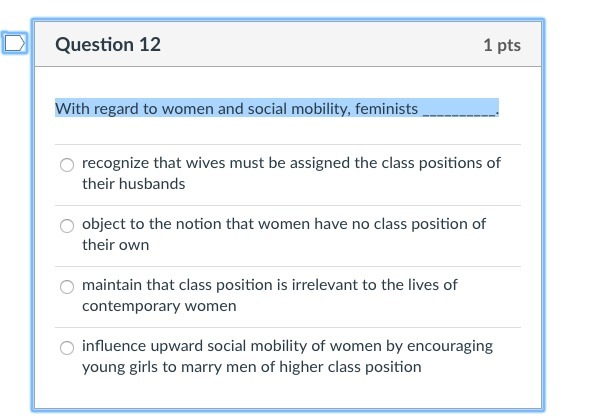This screenshot has height=418, width=601.
Task: Click the words 'their husbands'
Action: coord(133,184)
